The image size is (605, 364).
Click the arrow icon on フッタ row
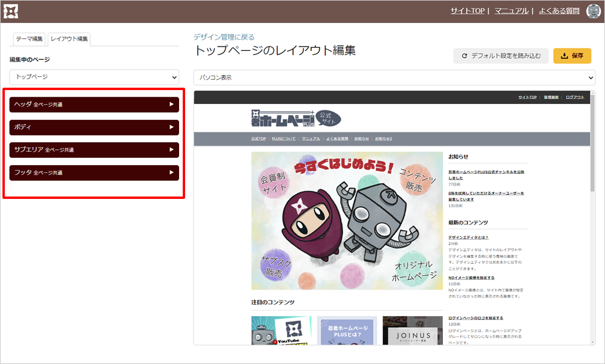click(172, 173)
